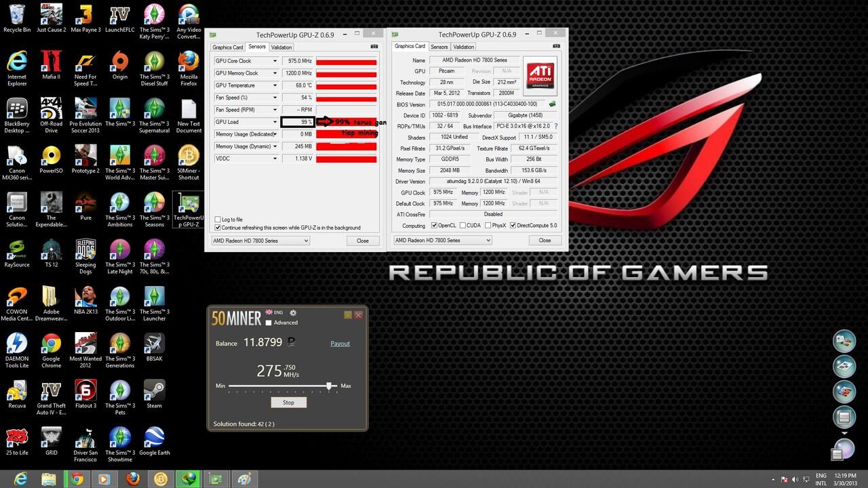Viewport: 868px width, 488px height.
Task: Select Graphics Card tab in right GPU-Z window
Action: tap(410, 46)
